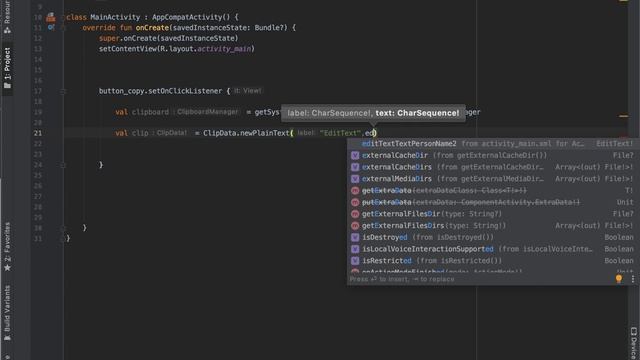Open the 1: Project tool window tab
Image resolution: width=640 pixels, height=360 pixels.
(x=7, y=68)
